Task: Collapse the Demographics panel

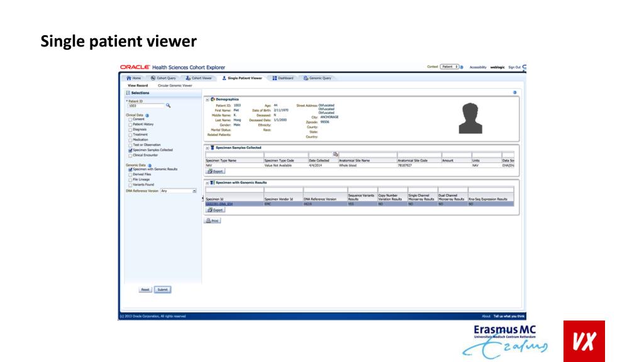Action: click(207, 100)
